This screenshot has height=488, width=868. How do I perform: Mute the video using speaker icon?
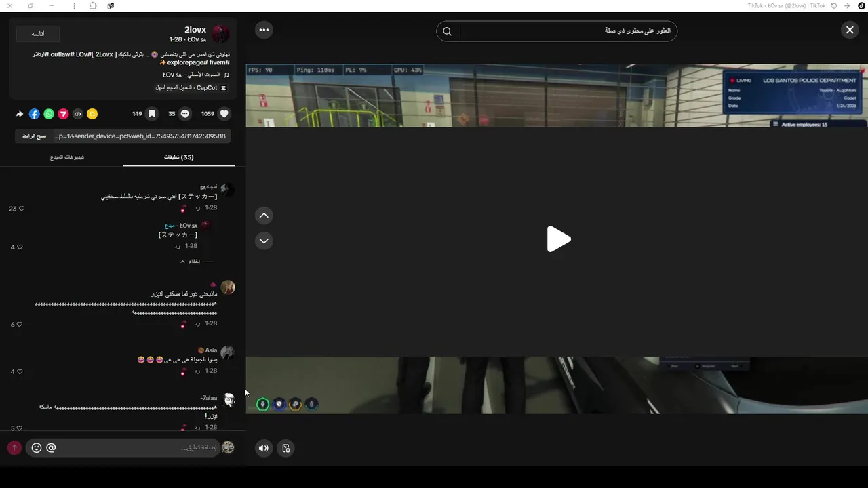[x=264, y=448]
